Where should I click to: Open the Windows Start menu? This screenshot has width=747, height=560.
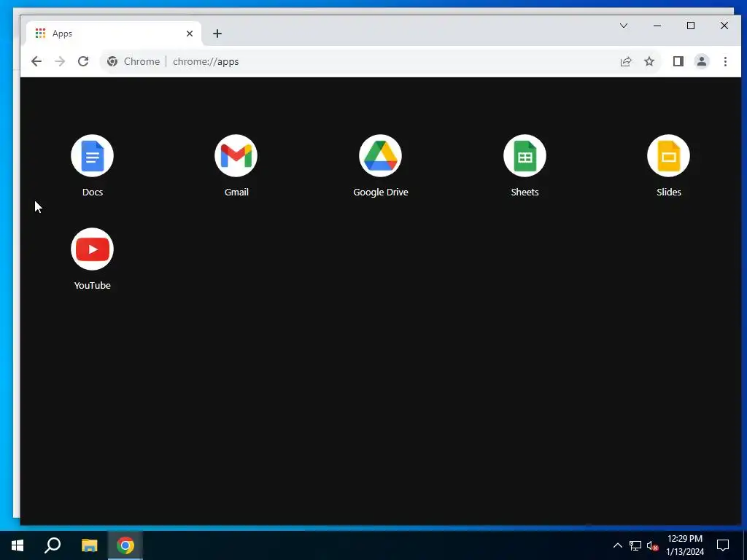pos(18,545)
